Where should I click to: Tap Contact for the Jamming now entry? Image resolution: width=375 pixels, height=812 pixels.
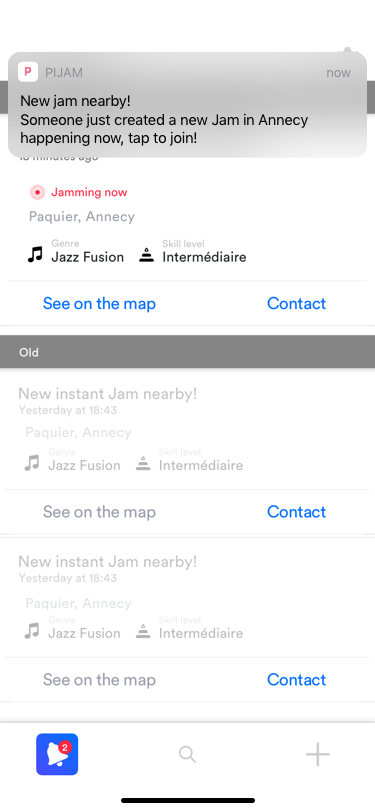(297, 303)
